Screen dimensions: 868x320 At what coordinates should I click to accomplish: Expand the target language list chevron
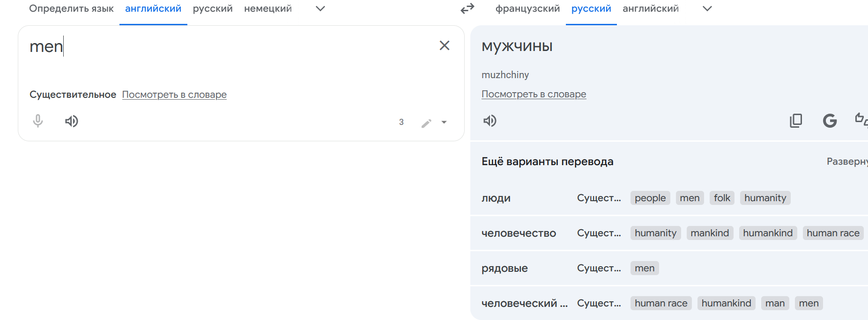[x=707, y=8]
